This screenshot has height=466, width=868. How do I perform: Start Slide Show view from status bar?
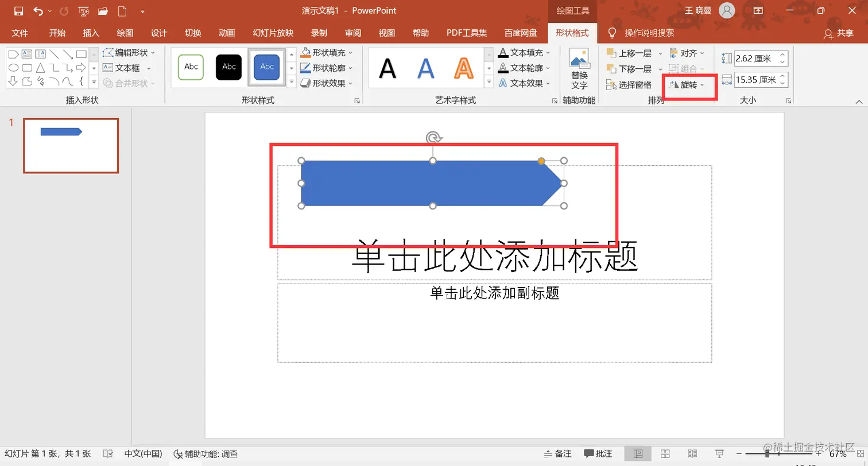(719, 454)
